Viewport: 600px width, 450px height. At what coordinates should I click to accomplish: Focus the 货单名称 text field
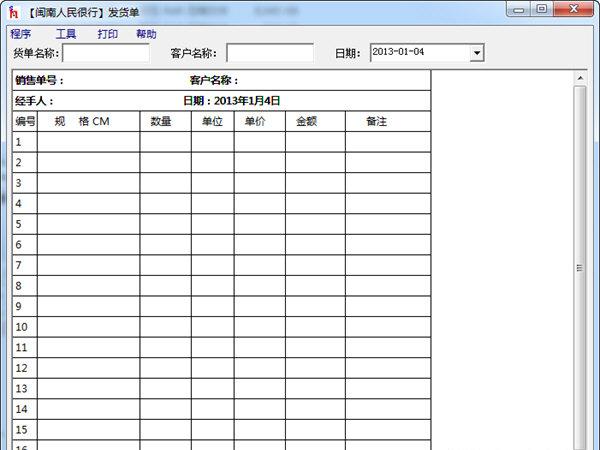click(x=105, y=53)
